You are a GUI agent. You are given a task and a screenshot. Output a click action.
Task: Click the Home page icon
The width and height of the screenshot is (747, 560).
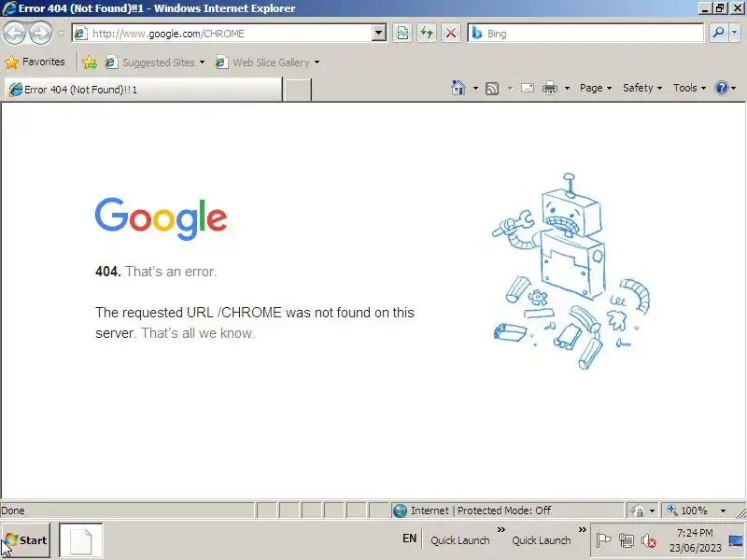[458, 88]
